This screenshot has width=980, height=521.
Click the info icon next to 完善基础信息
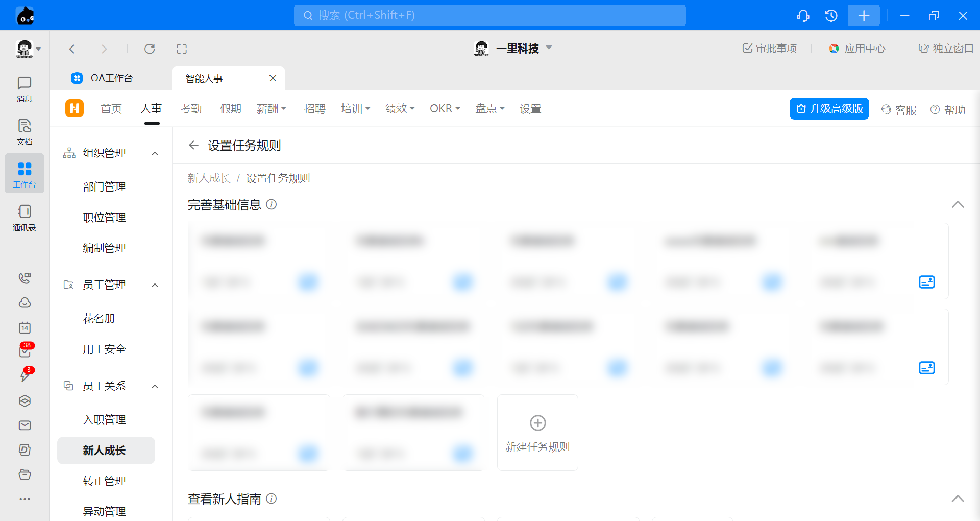pyautogui.click(x=272, y=205)
